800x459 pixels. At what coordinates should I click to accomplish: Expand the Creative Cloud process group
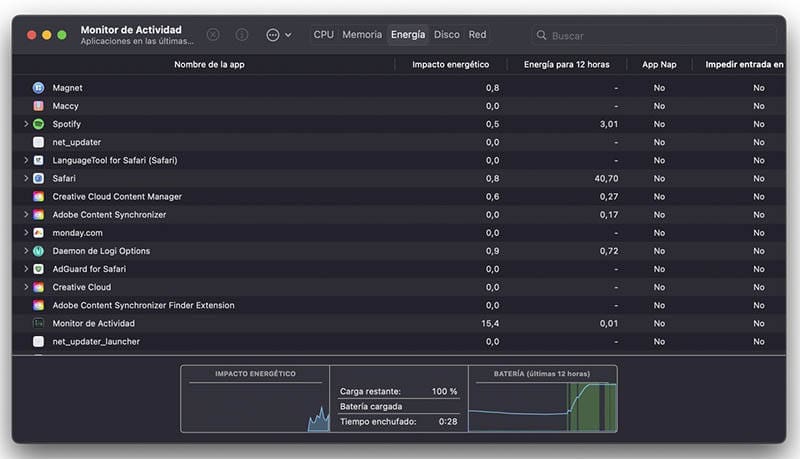point(25,287)
